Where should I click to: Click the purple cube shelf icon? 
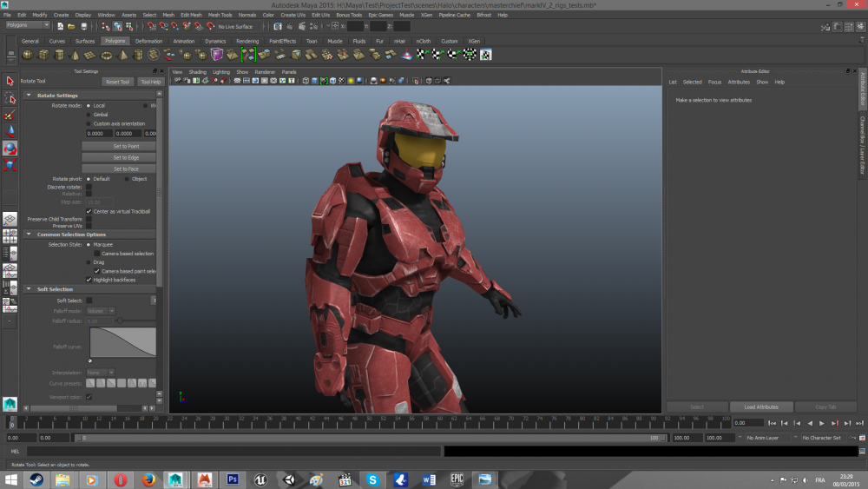[x=216, y=54]
